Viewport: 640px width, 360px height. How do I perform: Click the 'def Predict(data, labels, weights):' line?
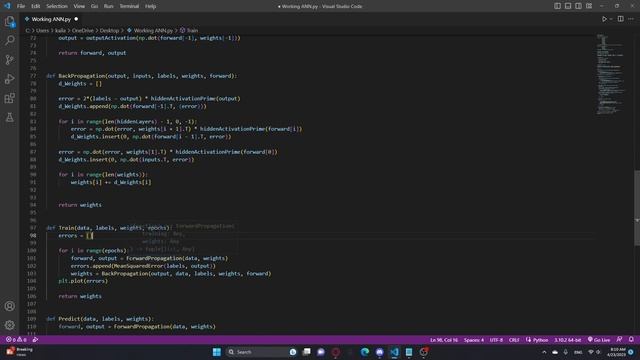pos(100,319)
